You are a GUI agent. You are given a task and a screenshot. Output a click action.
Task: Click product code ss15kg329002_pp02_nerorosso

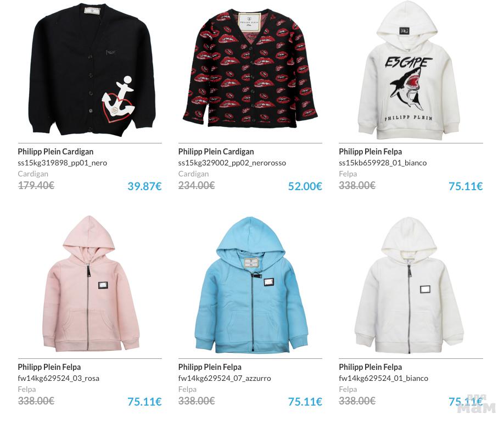point(232,163)
